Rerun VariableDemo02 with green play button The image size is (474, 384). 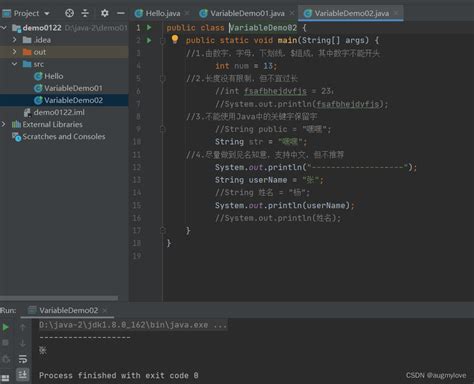click(x=5, y=327)
